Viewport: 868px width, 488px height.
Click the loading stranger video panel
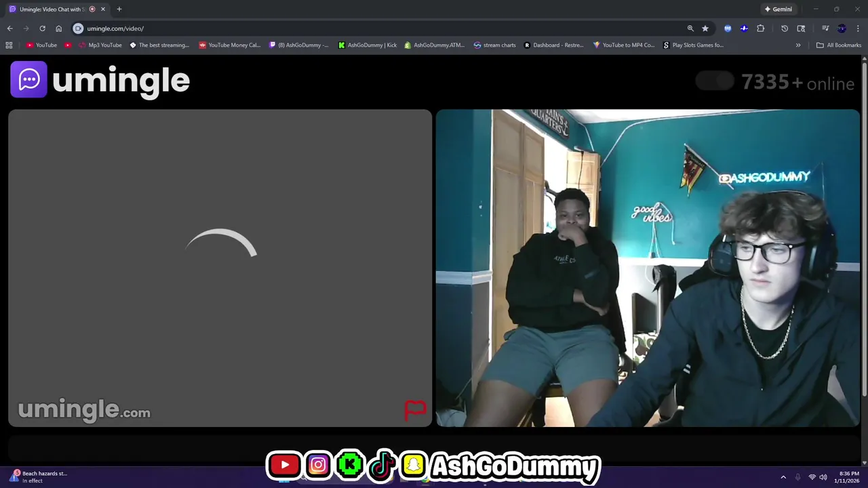click(220, 268)
